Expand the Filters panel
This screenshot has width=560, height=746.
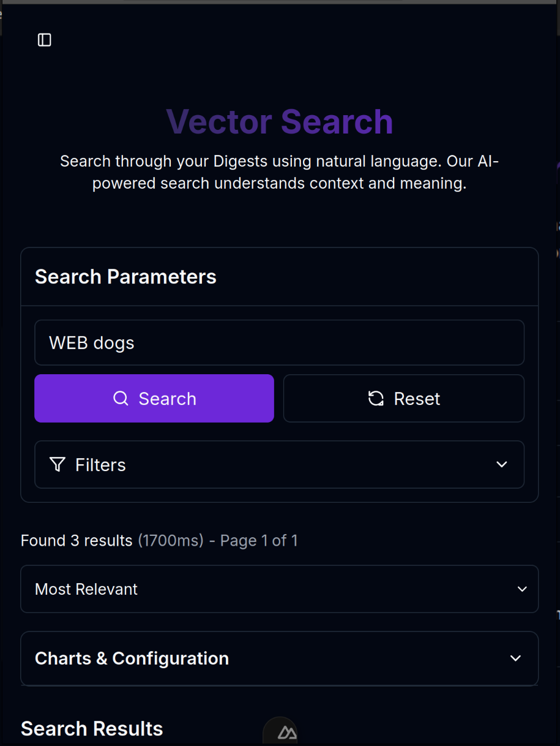tap(280, 465)
